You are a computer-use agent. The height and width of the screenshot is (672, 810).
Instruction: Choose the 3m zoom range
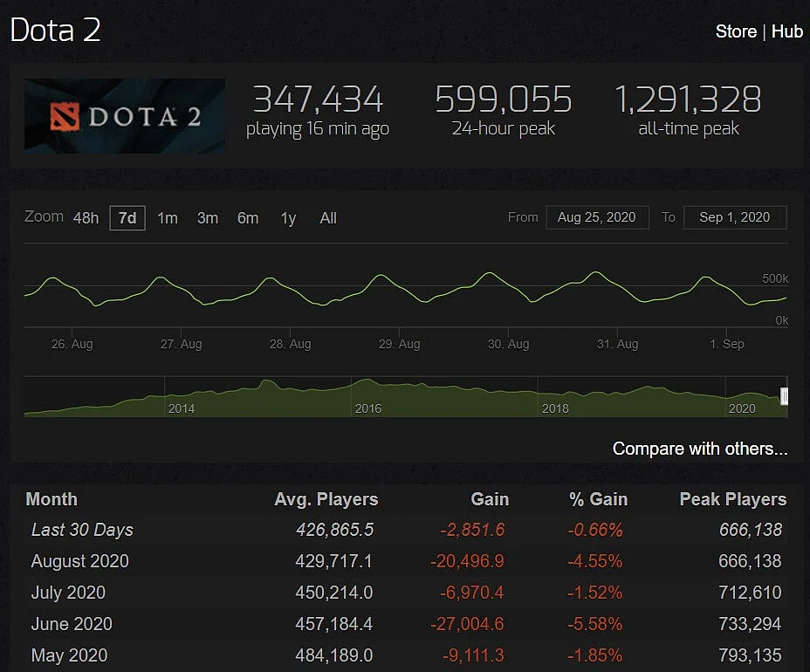coord(208,218)
